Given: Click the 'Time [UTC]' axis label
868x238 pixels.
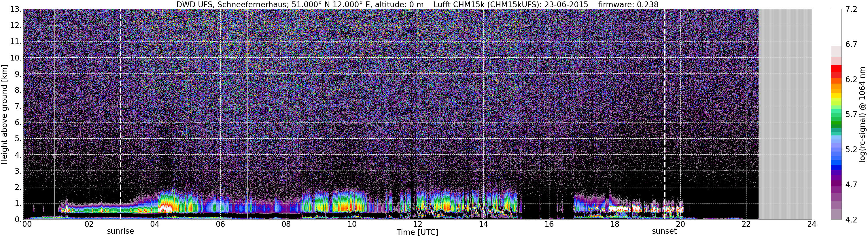Looking at the screenshot, I should 417,232.
